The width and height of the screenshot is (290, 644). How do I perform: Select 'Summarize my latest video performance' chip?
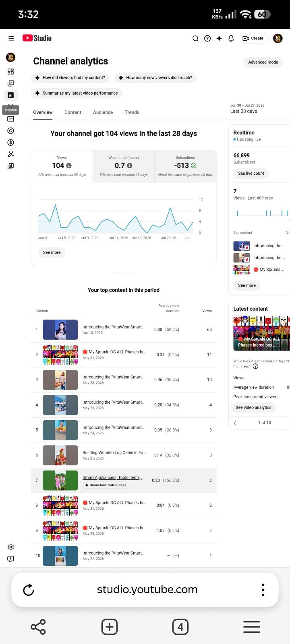coord(77,93)
